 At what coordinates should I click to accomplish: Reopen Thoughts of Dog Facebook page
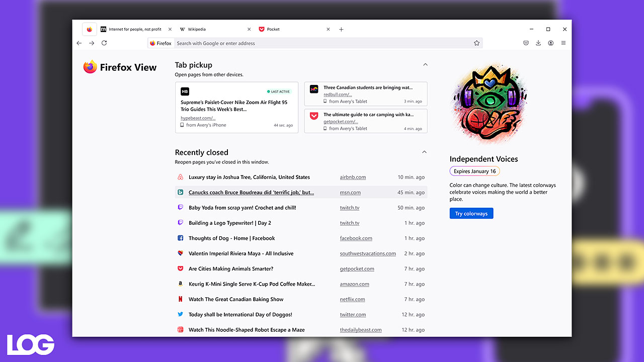coord(231,238)
